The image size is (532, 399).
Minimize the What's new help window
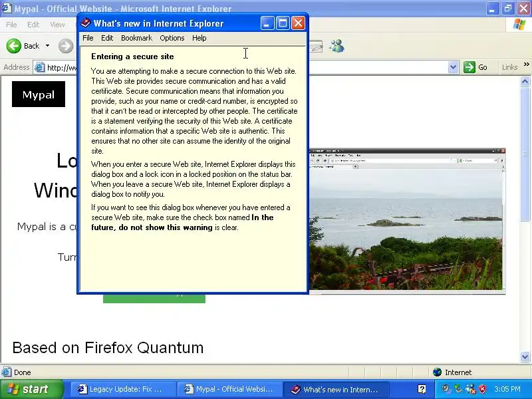point(267,23)
